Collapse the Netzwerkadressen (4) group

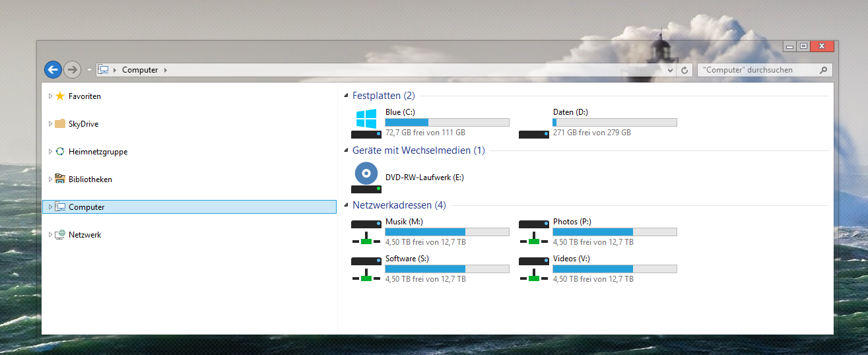coord(347,206)
